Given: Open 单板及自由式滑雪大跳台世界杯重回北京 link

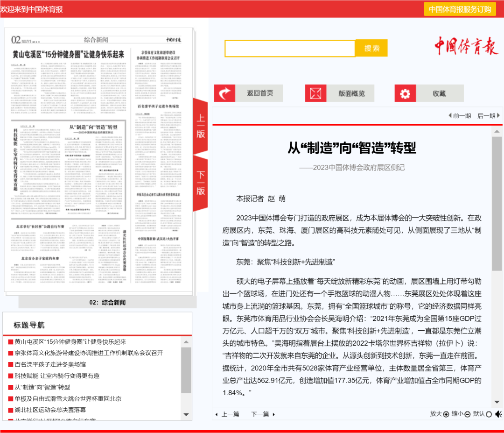Looking at the screenshot, I should tap(68, 398).
